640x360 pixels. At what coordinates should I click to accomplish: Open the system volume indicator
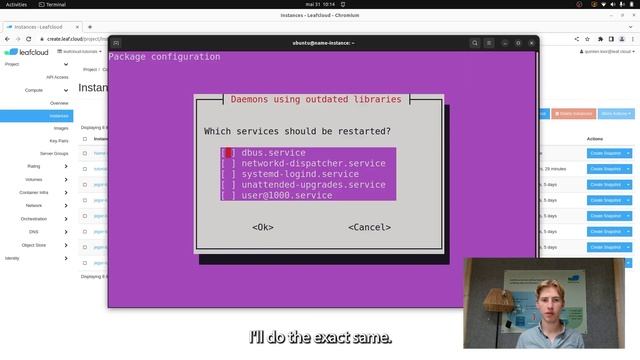pyautogui.click(x=613, y=4)
